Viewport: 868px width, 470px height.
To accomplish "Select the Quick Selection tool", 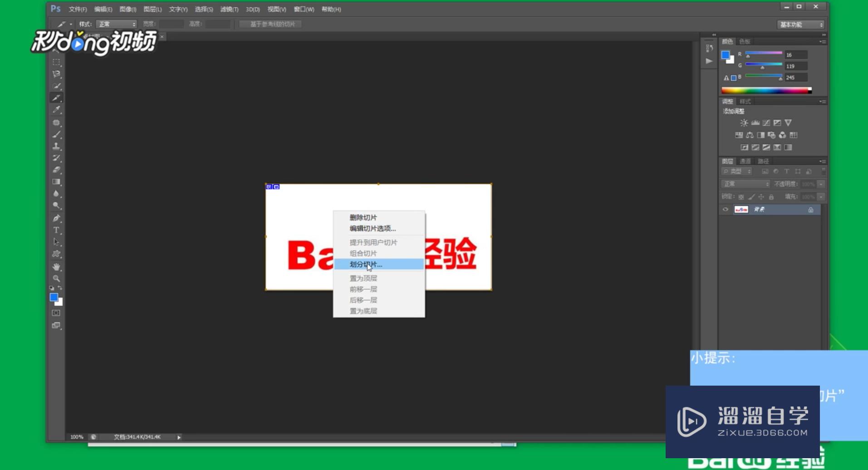I will pos(56,86).
